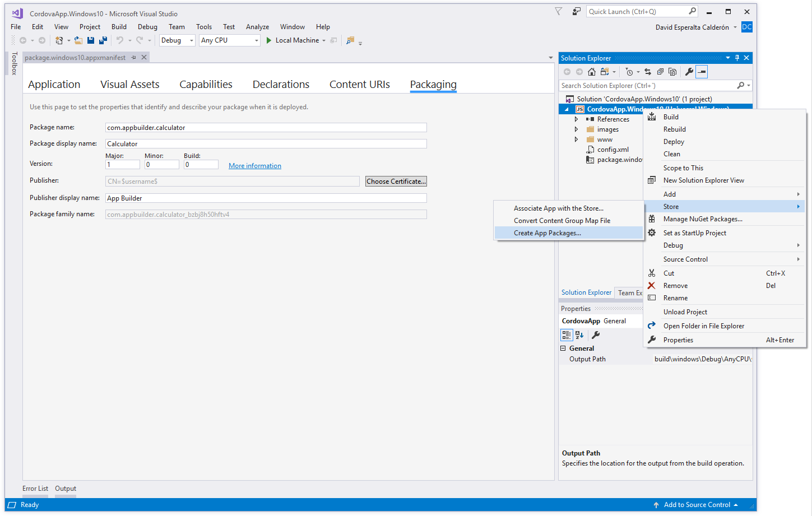Toggle the Preview Selected Items button
Viewport: 812px width, 516px height.
pyautogui.click(x=702, y=72)
